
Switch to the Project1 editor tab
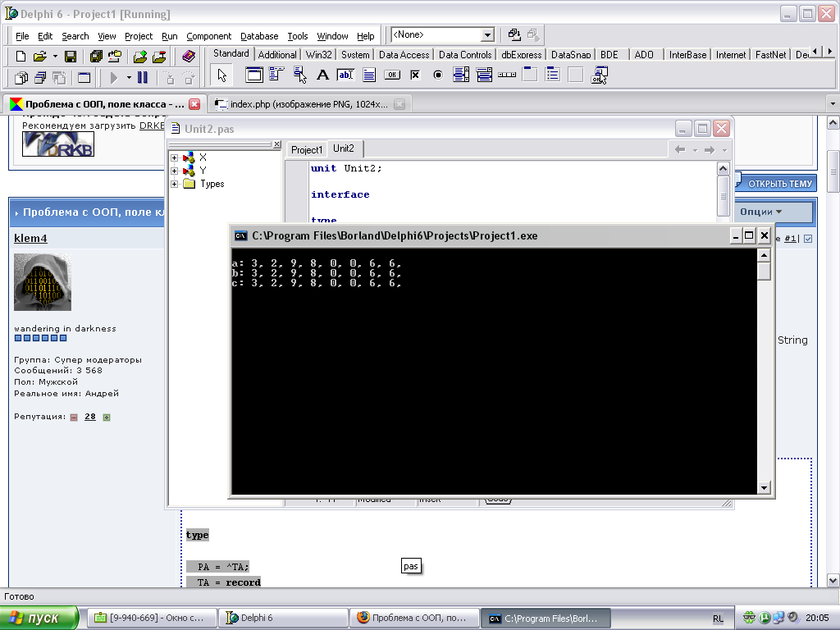(x=307, y=149)
